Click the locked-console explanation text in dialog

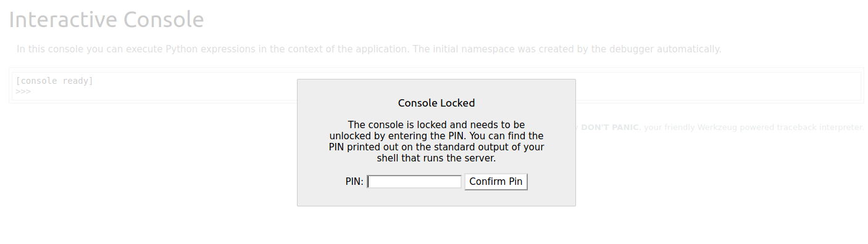tap(436, 142)
